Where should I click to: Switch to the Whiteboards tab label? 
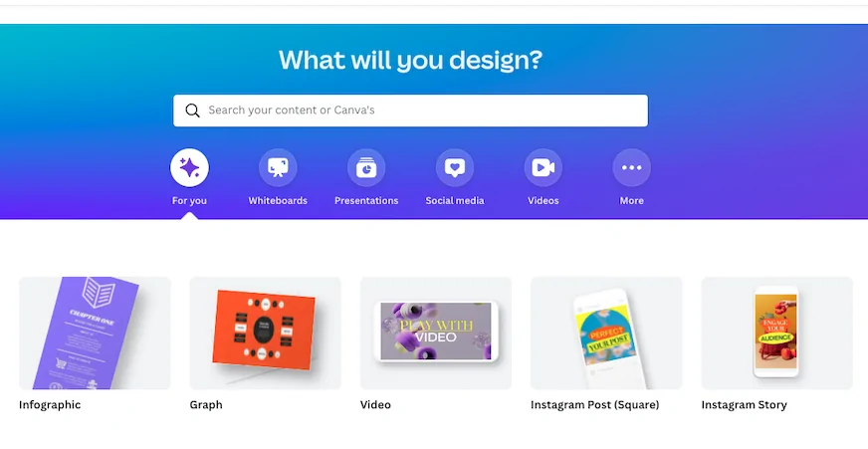[278, 200]
